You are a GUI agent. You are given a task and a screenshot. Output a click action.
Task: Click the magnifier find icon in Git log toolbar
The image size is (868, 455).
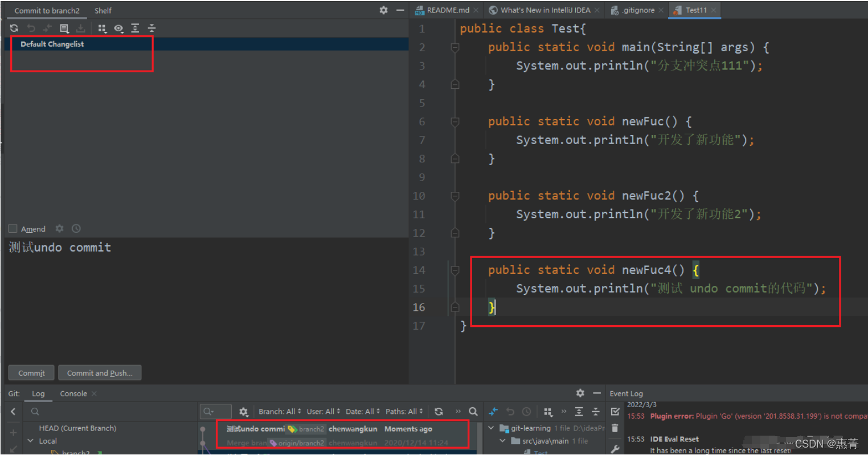[473, 411]
